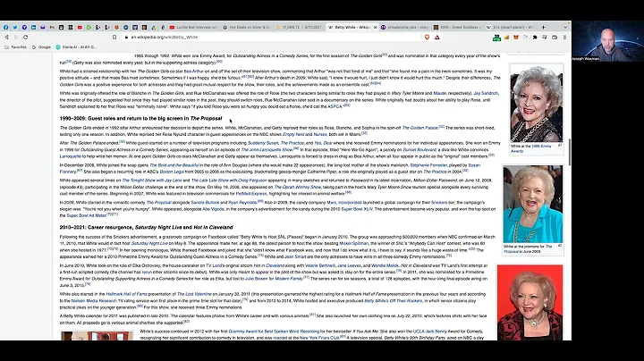Click the page vertical scrollbar thumb
644x361 pixels.
(569, 152)
